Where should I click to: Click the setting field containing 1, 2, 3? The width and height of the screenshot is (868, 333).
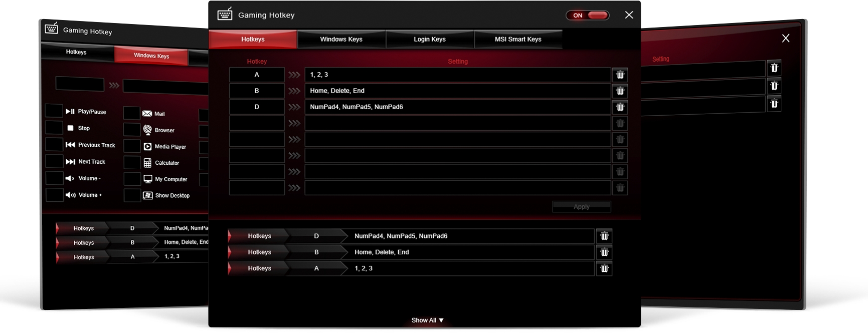(x=457, y=75)
